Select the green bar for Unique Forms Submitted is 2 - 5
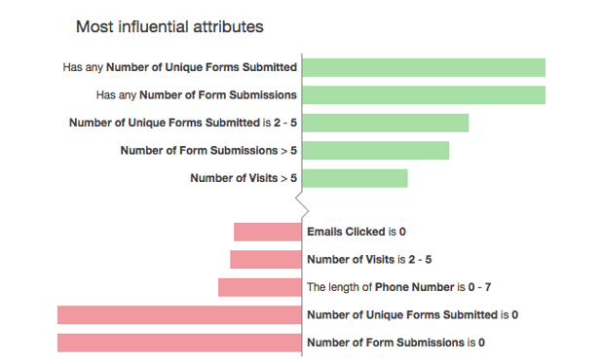This screenshot has width=602, height=364. (386, 123)
